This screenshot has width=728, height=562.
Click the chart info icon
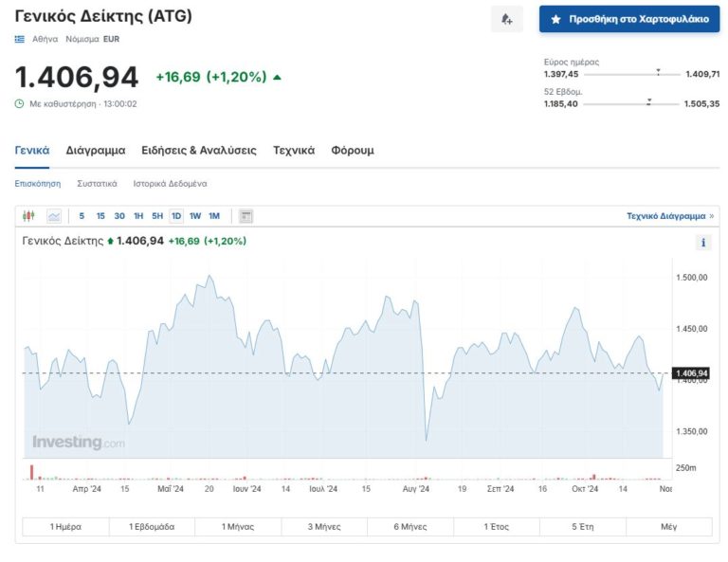[703, 243]
